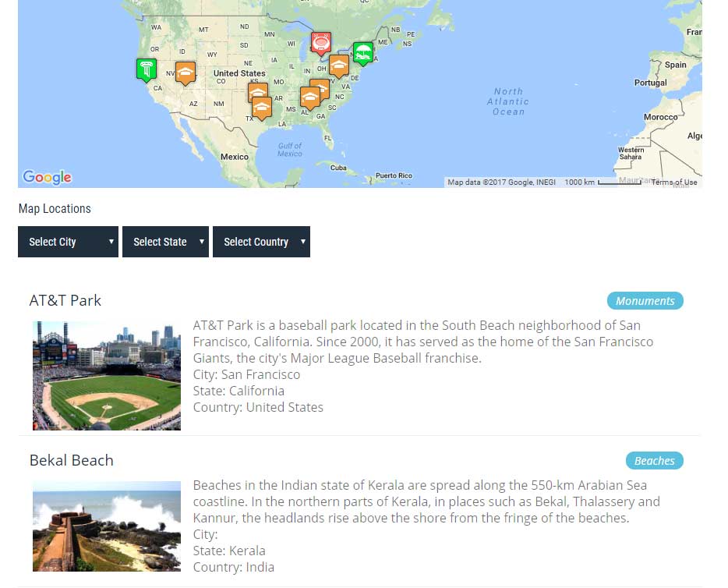Open the Select State dropdown
Screen dimensions: 728x588
coord(166,242)
